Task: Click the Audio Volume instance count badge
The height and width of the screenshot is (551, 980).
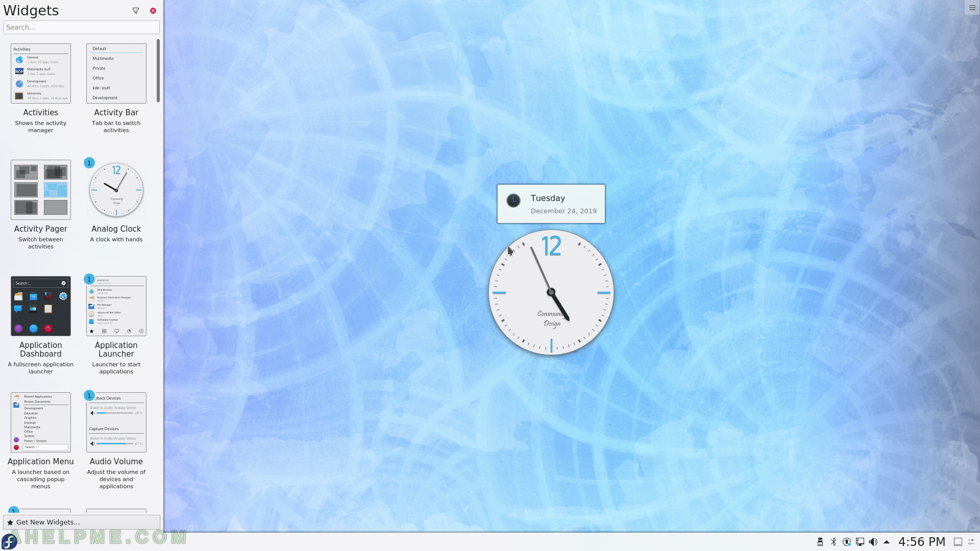Action: click(89, 395)
